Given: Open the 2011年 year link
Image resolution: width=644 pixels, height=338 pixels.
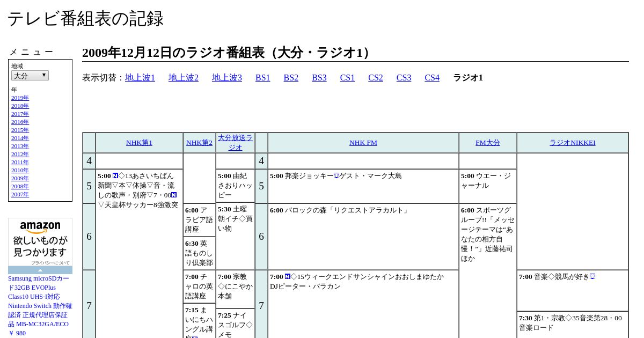Looking at the screenshot, I should coord(20,163).
